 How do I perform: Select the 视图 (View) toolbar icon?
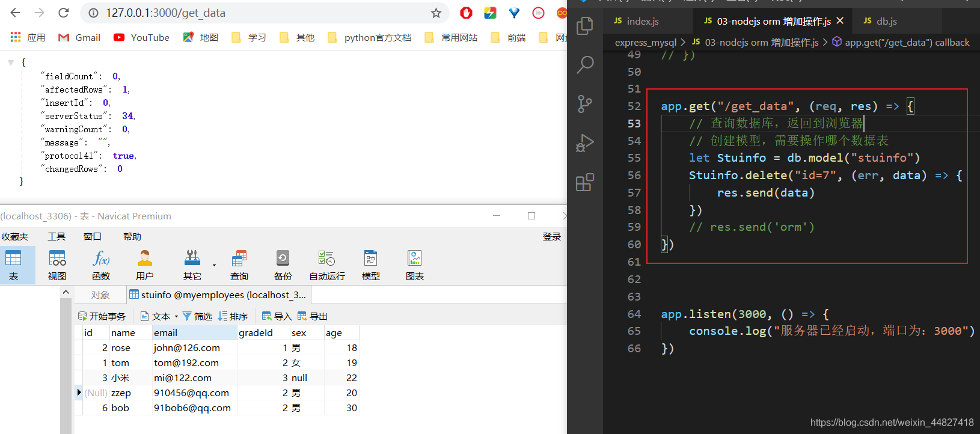(57, 265)
